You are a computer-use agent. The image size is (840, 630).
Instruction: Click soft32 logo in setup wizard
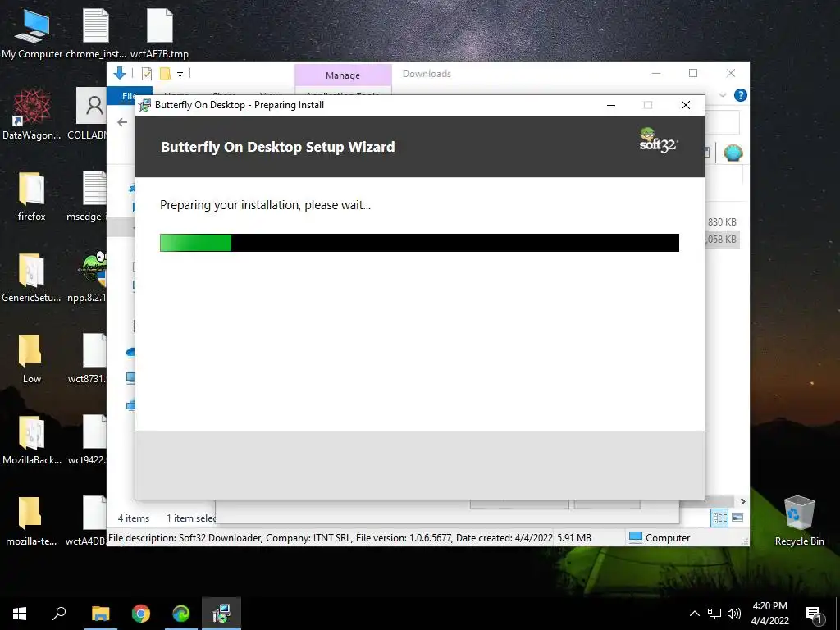658,141
